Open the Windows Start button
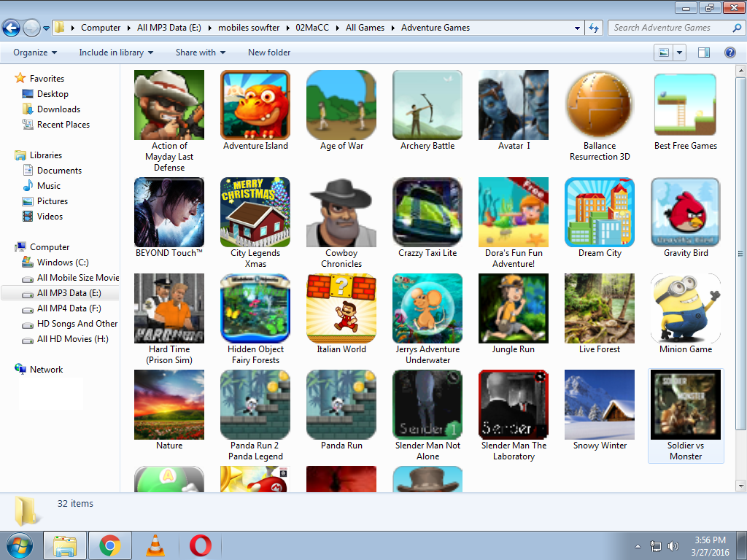747x560 pixels. click(20, 545)
